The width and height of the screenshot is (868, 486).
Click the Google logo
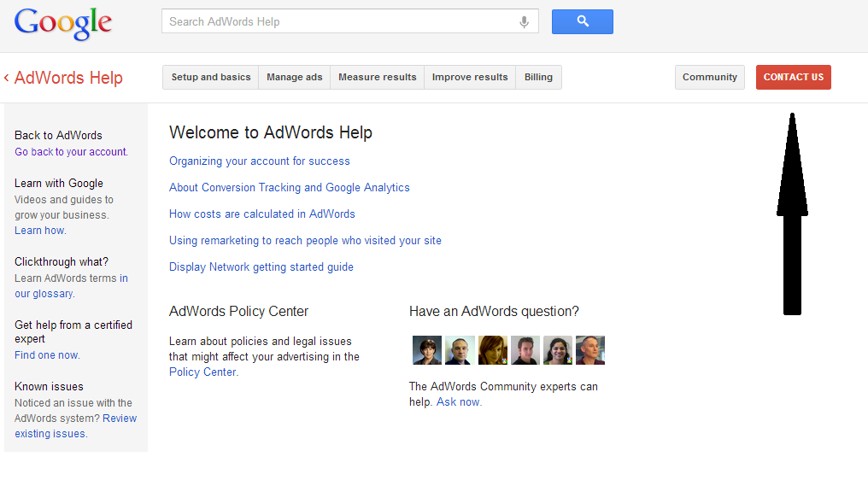tap(63, 23)
